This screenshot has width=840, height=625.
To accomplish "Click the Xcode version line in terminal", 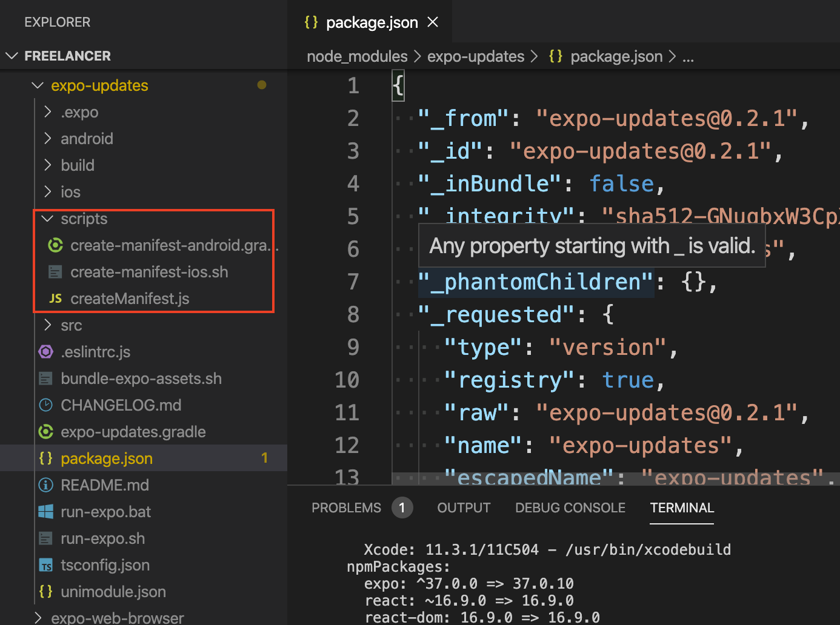I will (547, 549).
